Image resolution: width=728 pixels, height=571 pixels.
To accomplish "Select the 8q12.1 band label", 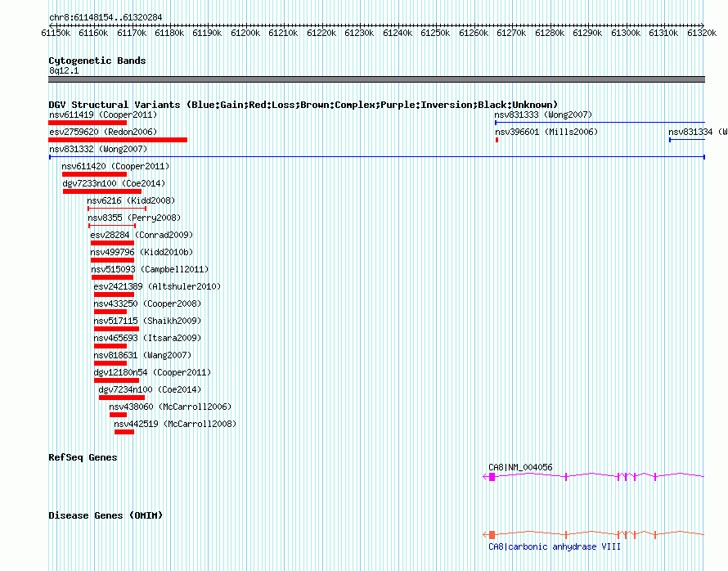I will click(64, 70).
